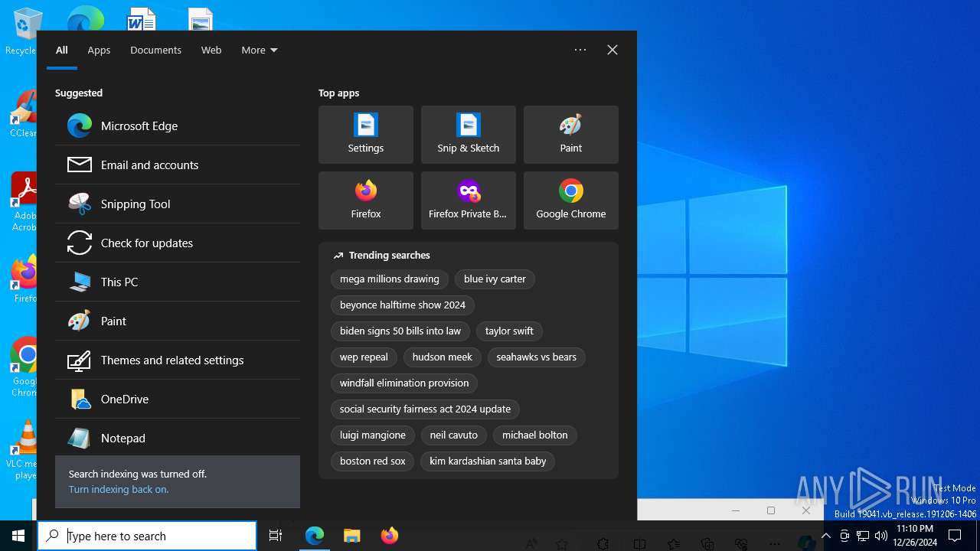
Task: Open Themes and related settings
Action: tap(178, 360)
